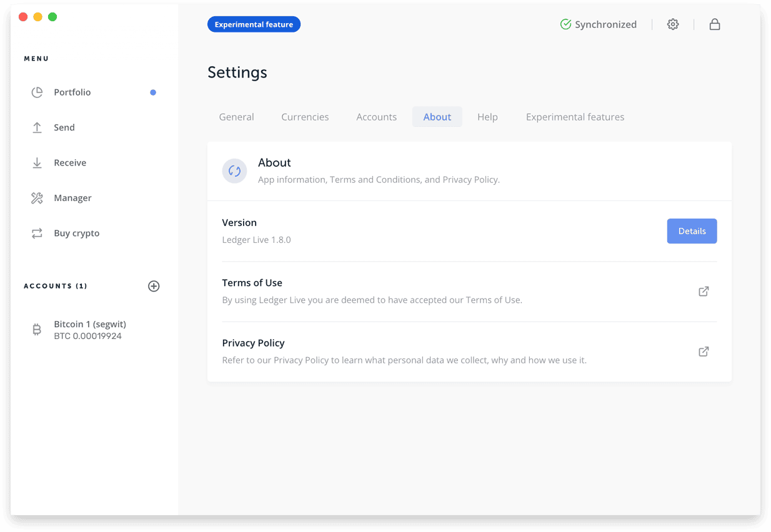Image resolution: width=771 pixels, height=532 pixels.
Task: Click the Buy crypto exchange arrows icon
Action: pyautogui.click(x=37, y=234)
